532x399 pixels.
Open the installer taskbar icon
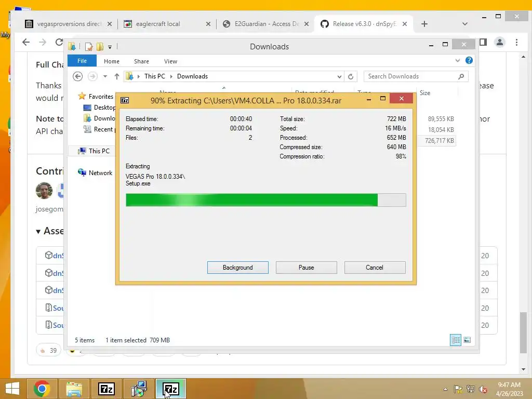coord(139,389)
